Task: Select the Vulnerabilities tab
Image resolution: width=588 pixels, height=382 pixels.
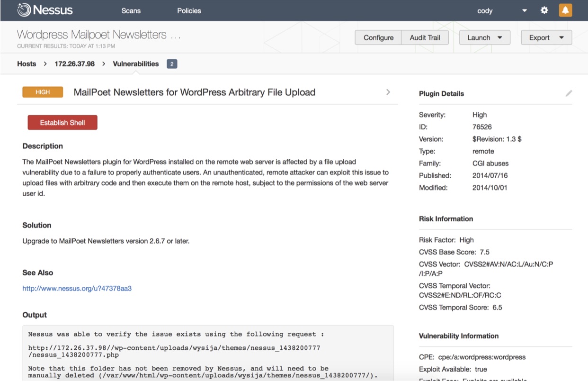Action: (x=136, y=64)
